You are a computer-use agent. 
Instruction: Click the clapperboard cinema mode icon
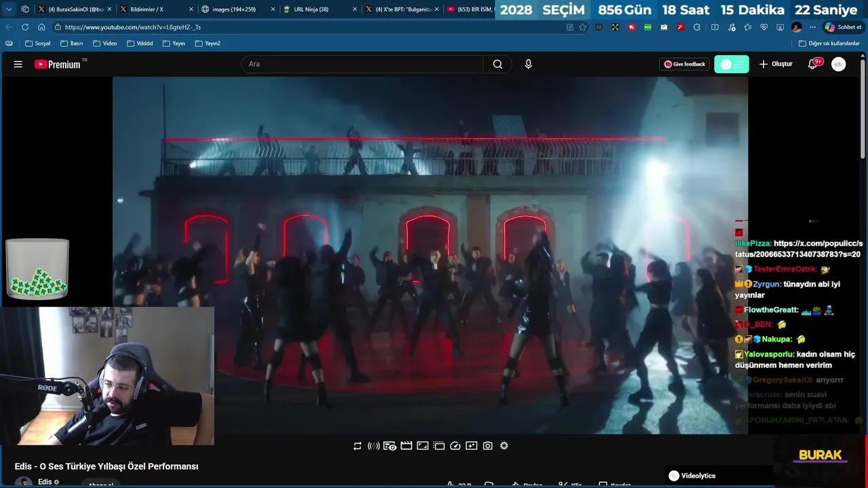406,446
